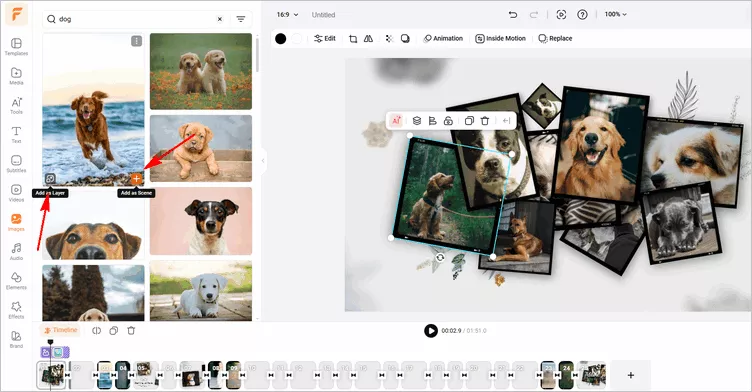Toggle the Timeline view button

(x=60, y=330)
